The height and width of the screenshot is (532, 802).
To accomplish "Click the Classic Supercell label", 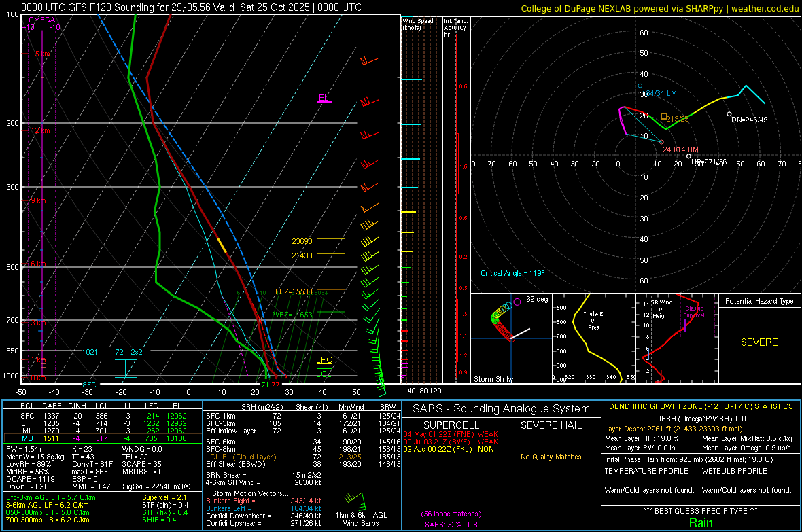I will (x=695, y=312).
